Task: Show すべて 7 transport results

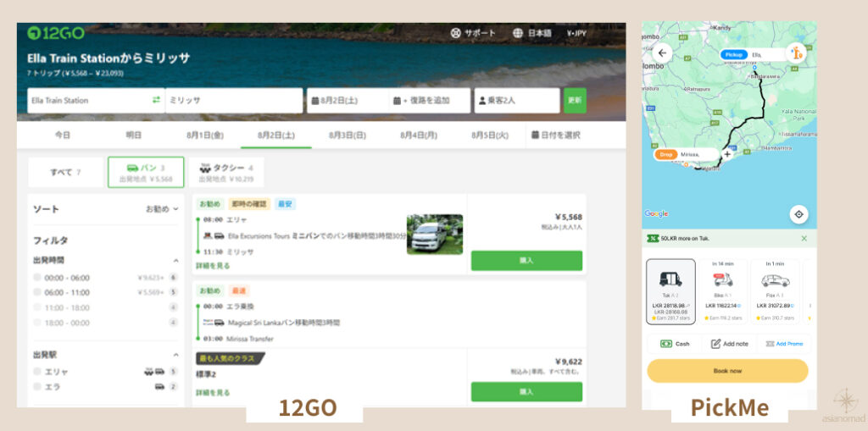Action: pos(66,172)
